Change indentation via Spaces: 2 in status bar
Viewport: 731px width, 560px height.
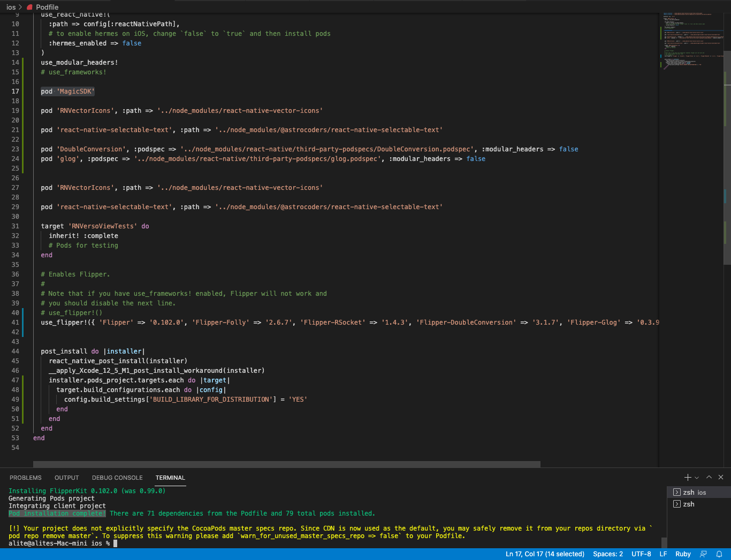(x=607, y=554)
